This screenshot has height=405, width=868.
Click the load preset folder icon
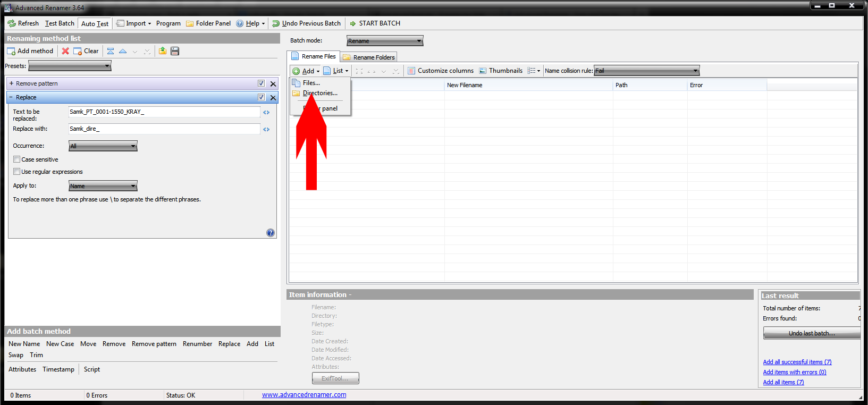point(163,51)
